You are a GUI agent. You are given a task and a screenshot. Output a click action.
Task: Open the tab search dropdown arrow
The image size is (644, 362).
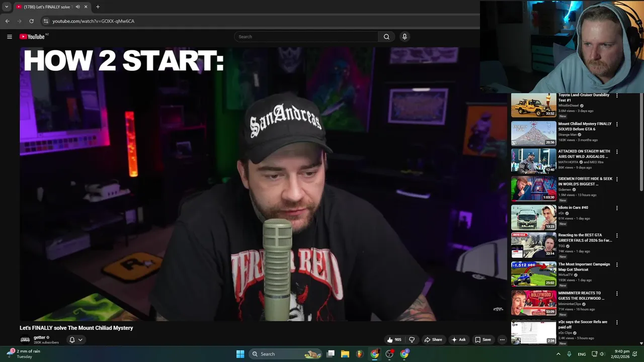pos(7,7)
